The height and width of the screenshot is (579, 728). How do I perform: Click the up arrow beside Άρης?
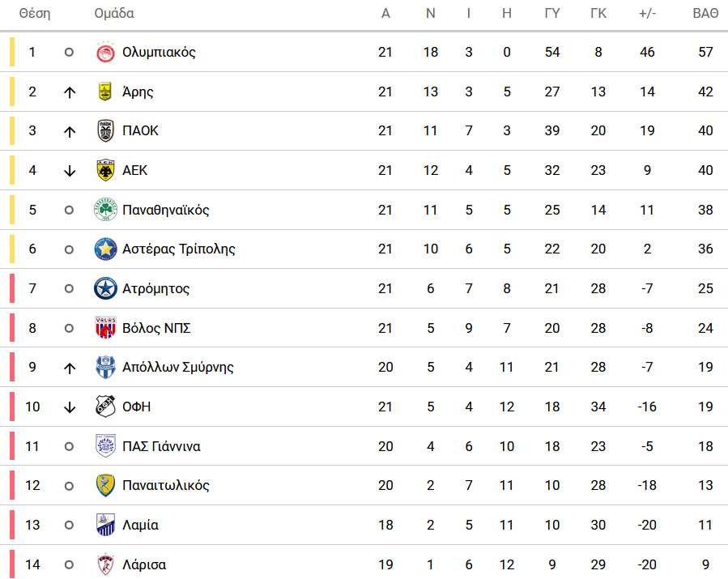pos(69,92)
